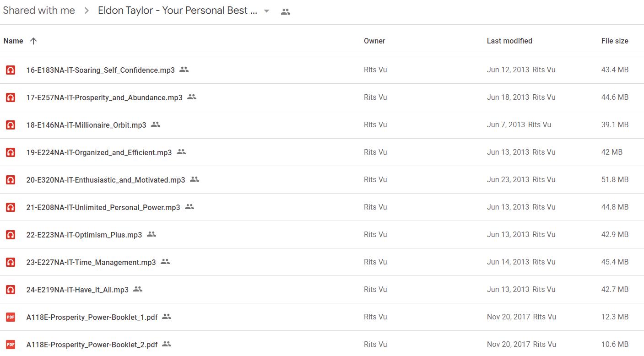Sort files by File size column
Viewport: 644px width, 356px height.
coord(615,41)
